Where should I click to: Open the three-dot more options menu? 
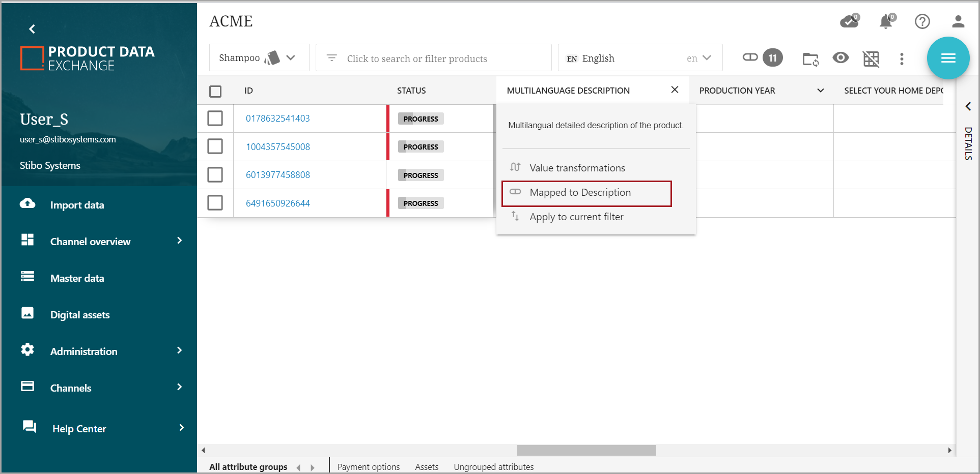coord(902,59)
